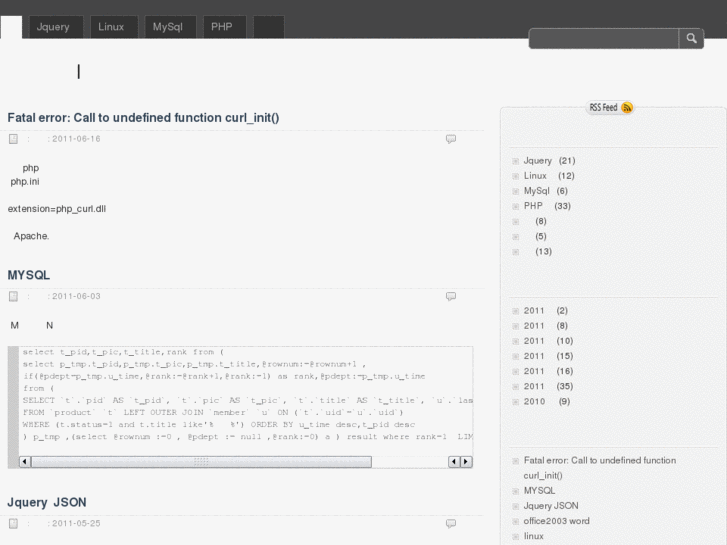Open the 2011 archive with (15) posts
Viewport: 727px width, 545px height.
[548, 356]
